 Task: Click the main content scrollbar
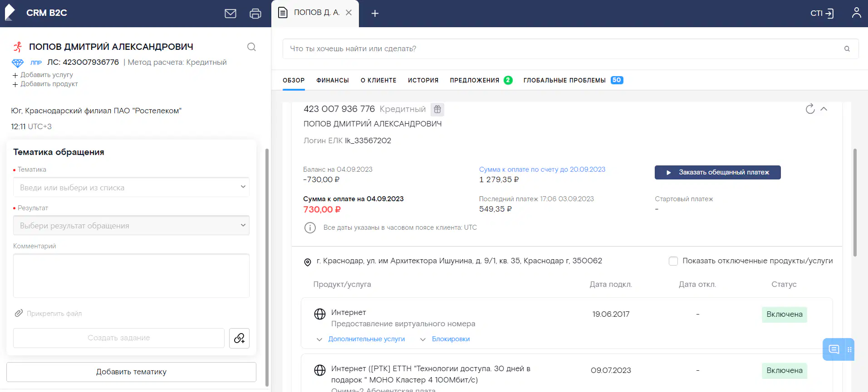click(855, 203)
